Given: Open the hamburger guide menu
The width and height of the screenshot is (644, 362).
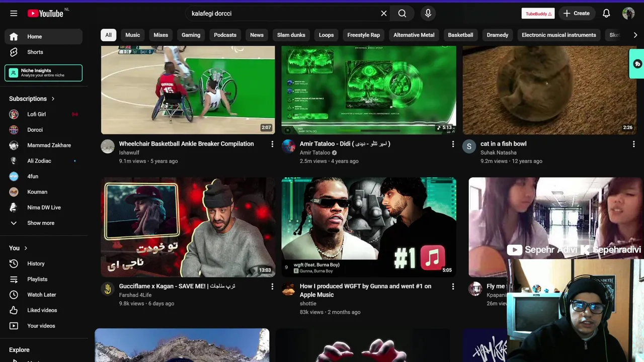Looking at the screenshot, I should coord(14,14).
